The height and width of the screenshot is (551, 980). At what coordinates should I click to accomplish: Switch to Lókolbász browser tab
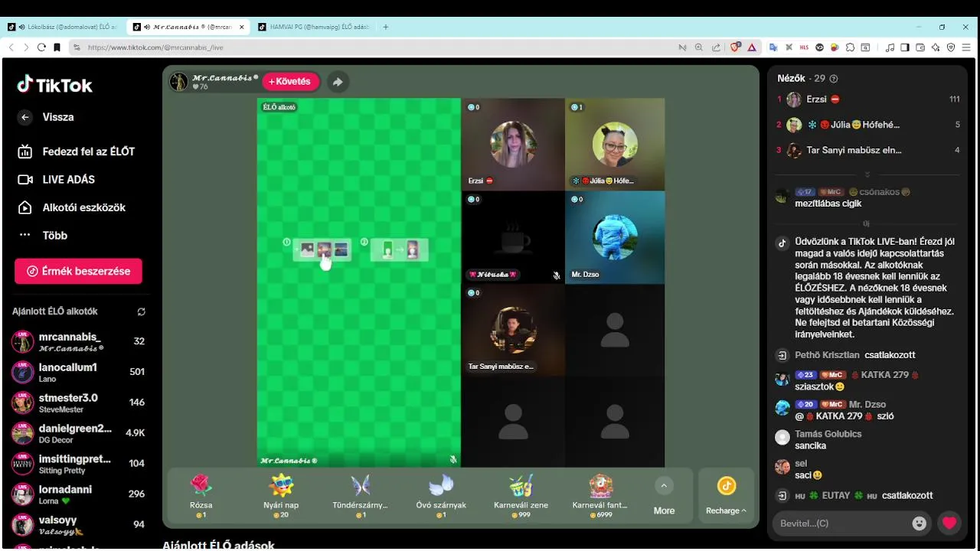pyautogui.click(x=64, y=27)
